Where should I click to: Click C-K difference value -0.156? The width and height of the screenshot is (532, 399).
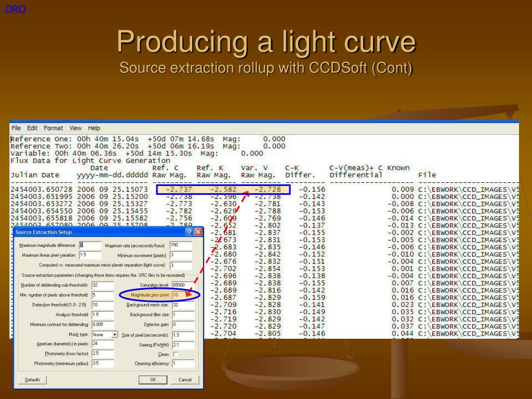point(312,189)
